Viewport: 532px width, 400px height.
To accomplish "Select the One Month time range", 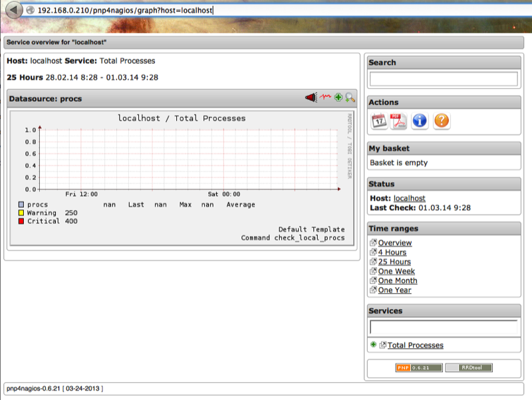I will pyautogui.click(x=398, y=280).
